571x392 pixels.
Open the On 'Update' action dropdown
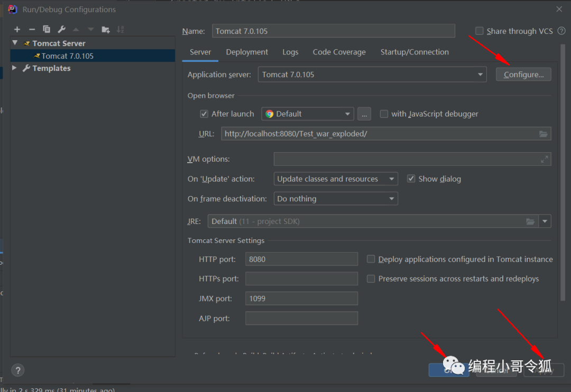[x=336, y=179]
